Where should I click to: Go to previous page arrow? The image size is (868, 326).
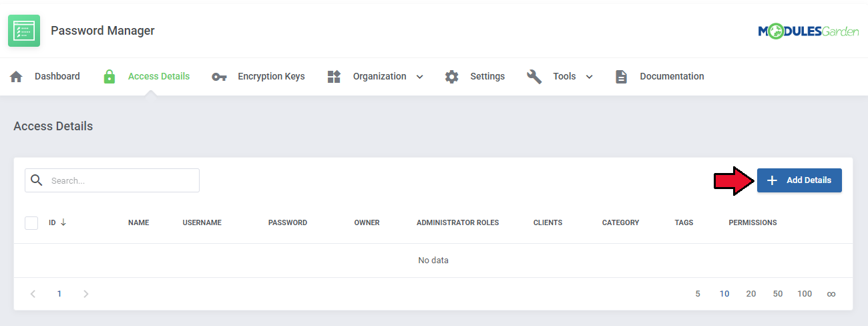[x=33, y=294]
